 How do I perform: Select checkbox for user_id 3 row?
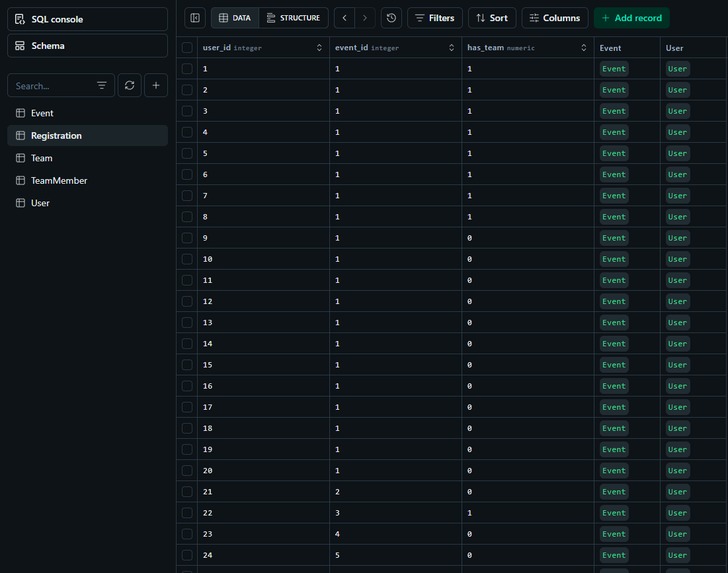point(187,111)
